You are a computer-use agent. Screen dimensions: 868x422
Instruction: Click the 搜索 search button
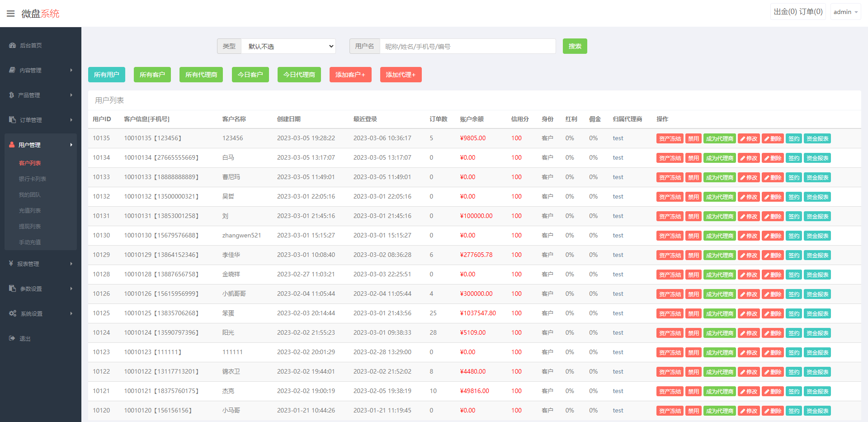coord(575,46)
